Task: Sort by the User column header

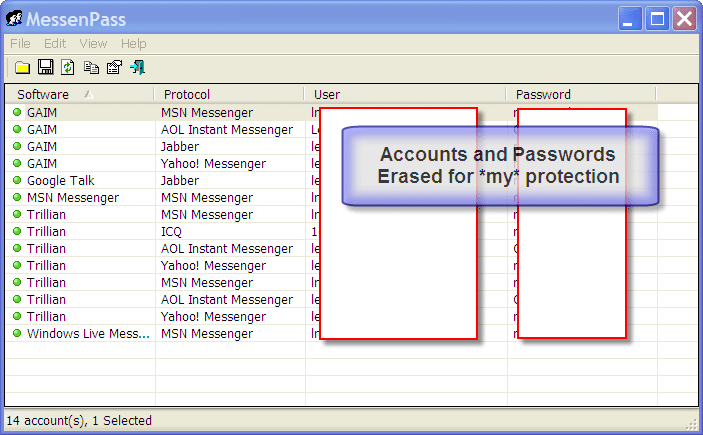Action: click(405, 94)
